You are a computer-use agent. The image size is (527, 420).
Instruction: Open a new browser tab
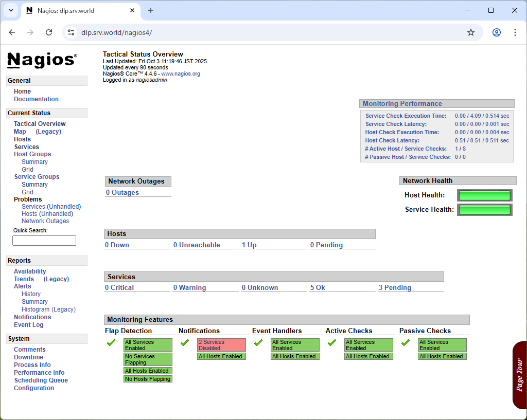151,10
